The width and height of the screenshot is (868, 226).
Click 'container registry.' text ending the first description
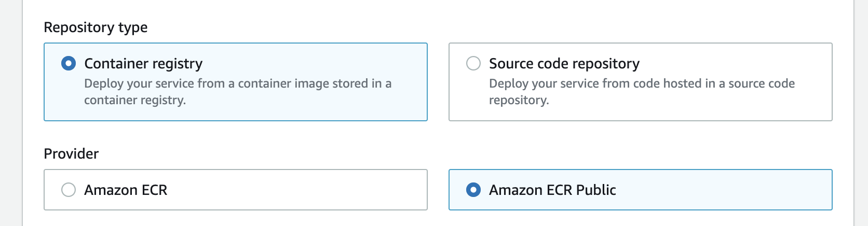[x=135, y=100]
